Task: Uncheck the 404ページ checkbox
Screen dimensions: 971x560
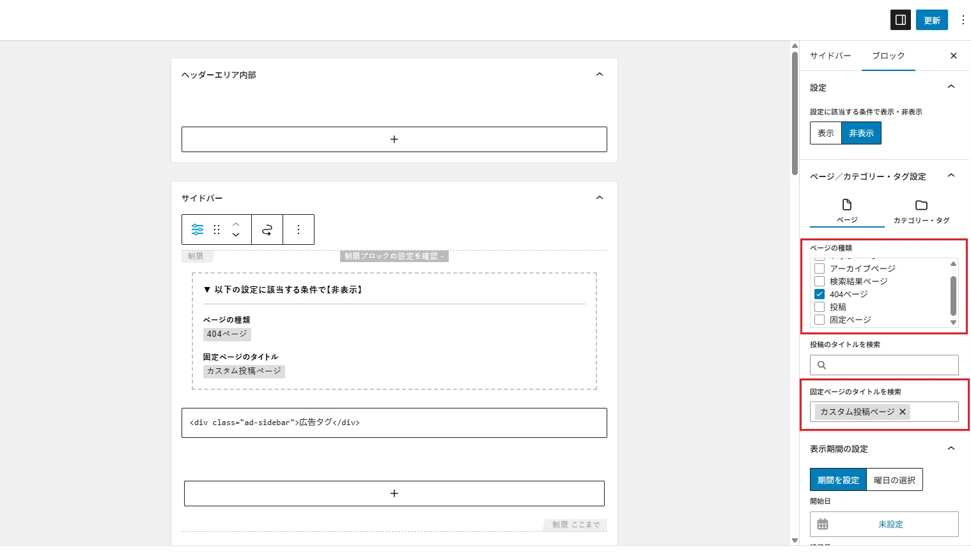Action: pos(820,294)
